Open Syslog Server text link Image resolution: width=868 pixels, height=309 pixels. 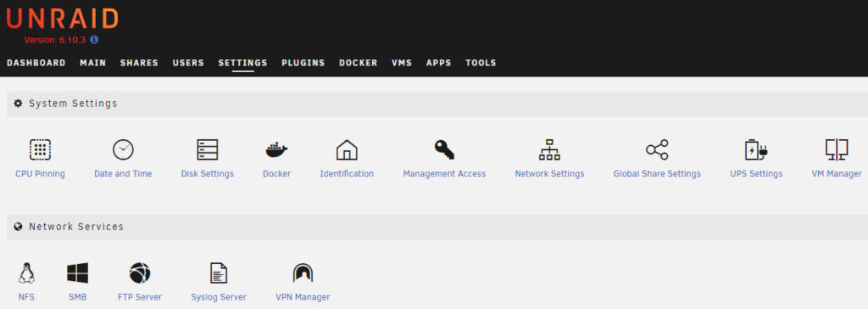(219, 297)
